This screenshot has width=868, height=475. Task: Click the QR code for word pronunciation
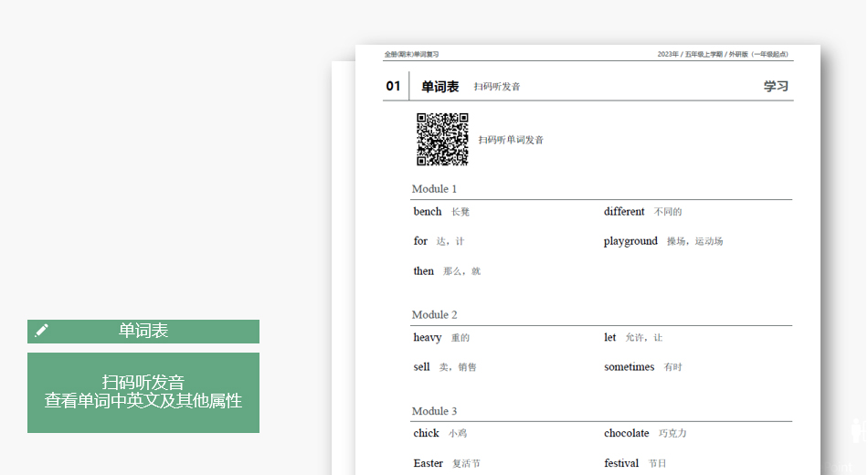point(442,140)
